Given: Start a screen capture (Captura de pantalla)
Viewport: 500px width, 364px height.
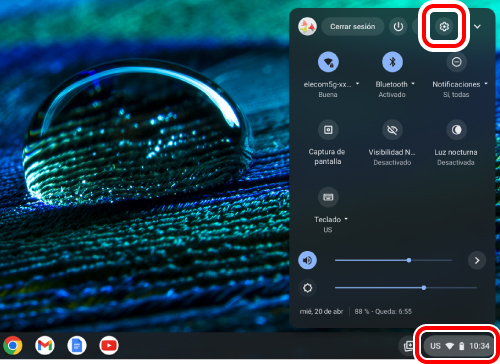Looking at the screenshot, I should click(328, 130).
